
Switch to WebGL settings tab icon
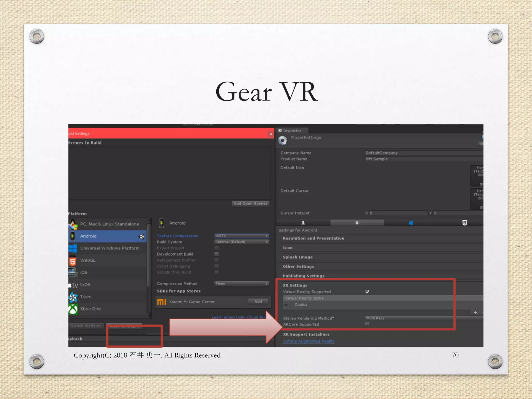coord(465,223)
